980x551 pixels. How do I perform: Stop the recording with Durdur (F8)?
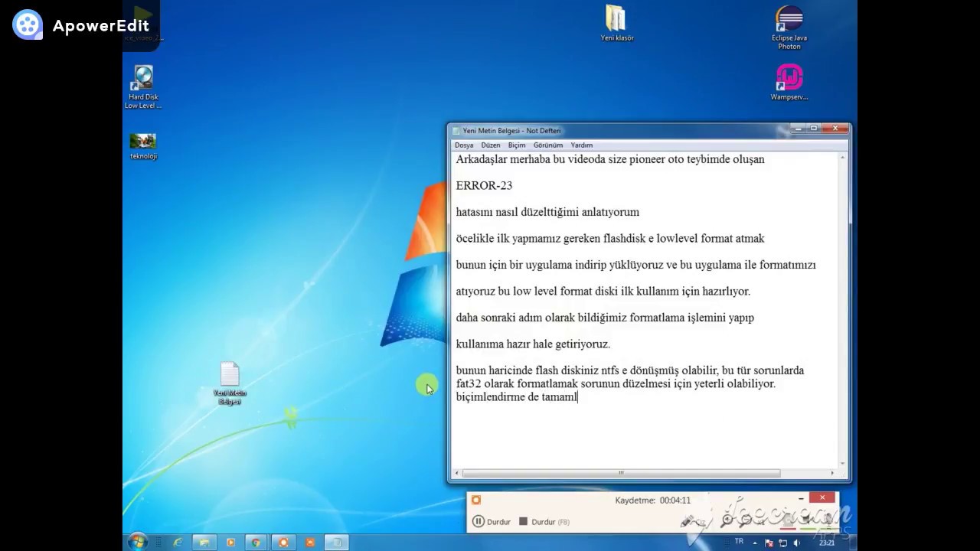(x=544, y=522)
